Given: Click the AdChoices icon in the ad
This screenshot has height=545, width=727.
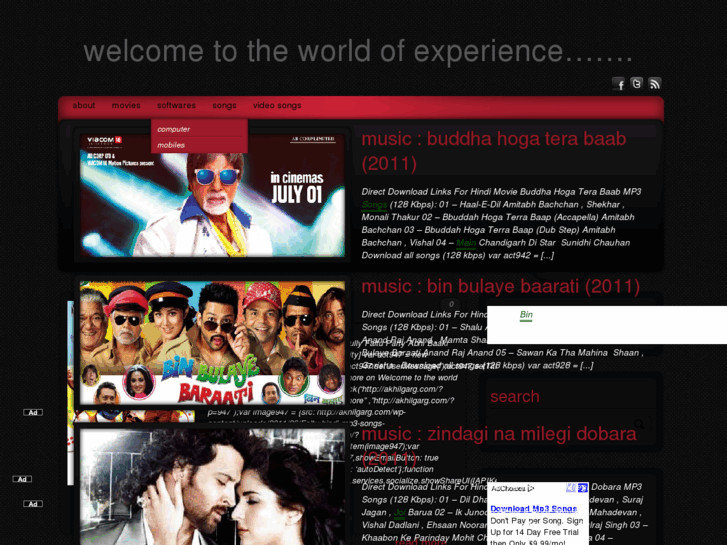Looking at the screenshot, I should point(531,488).
